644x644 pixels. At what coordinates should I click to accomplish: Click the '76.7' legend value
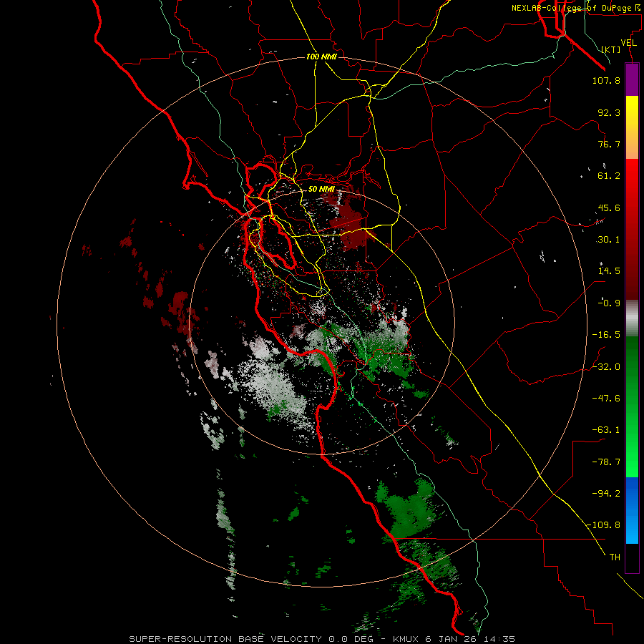(x=609, y=144)
